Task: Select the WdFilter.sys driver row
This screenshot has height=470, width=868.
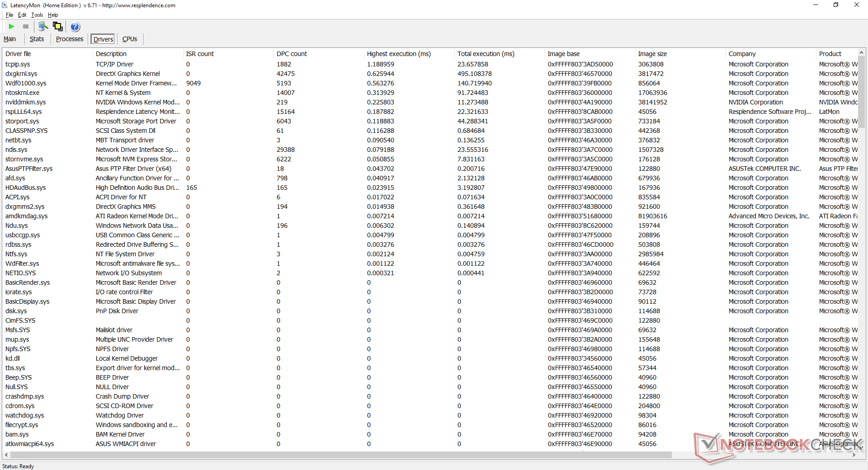Action: (x=430, y=263)
